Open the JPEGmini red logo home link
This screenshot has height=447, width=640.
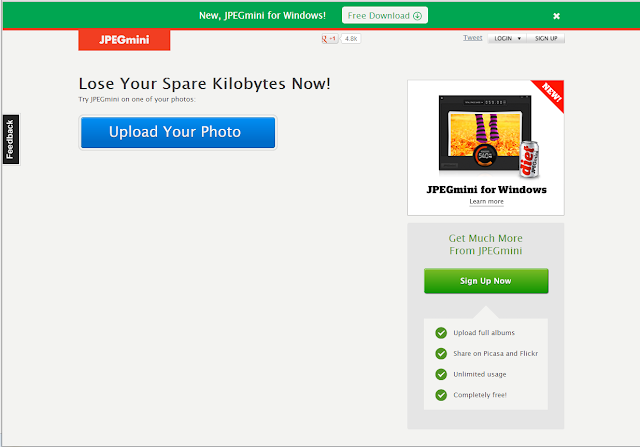point(124,40)
